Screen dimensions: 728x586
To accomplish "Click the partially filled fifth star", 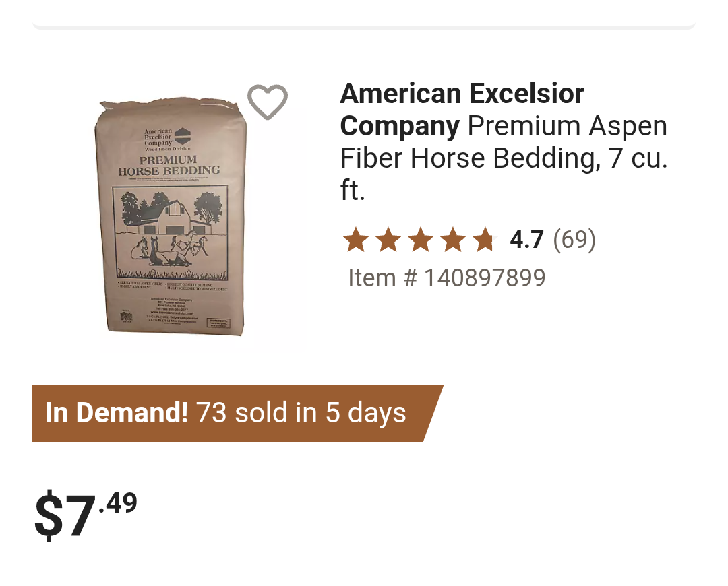I will [x=485, y=239].
